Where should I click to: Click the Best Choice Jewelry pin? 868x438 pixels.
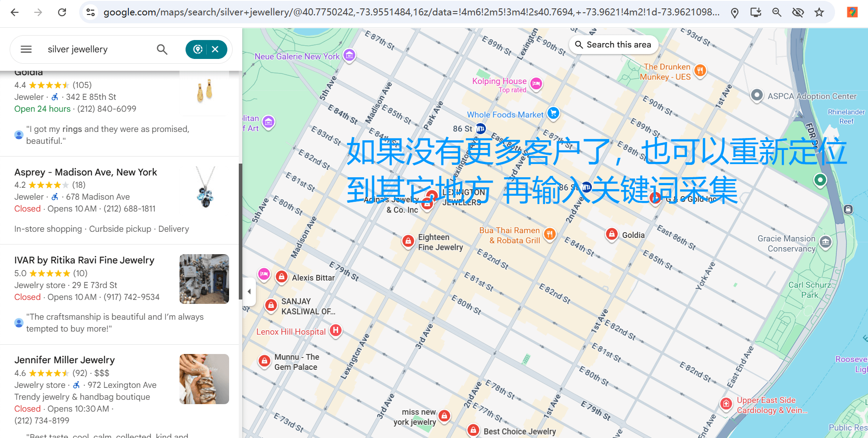pyautogui.click(x=473, y=430)
